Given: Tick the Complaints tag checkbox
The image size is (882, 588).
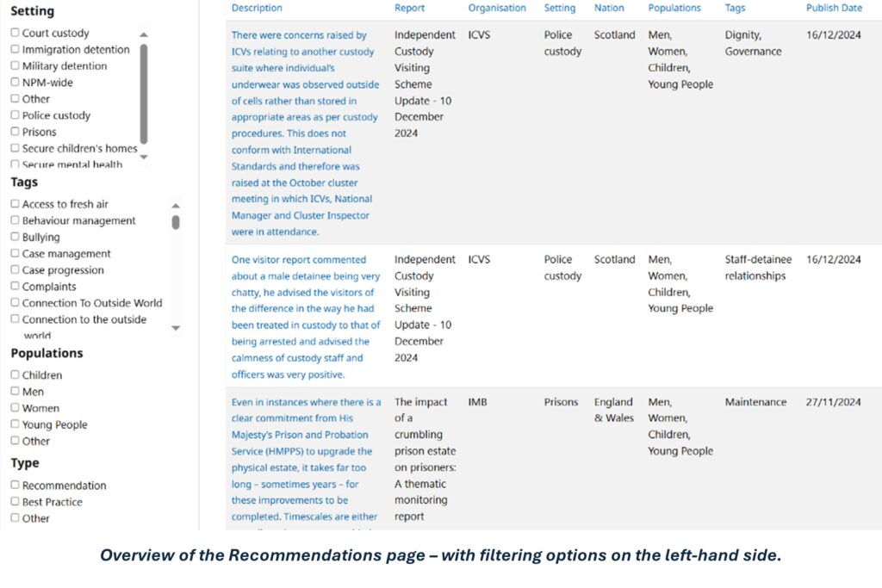Looking at the screenshot, I should pyautogui.click(x=16, y=287).
